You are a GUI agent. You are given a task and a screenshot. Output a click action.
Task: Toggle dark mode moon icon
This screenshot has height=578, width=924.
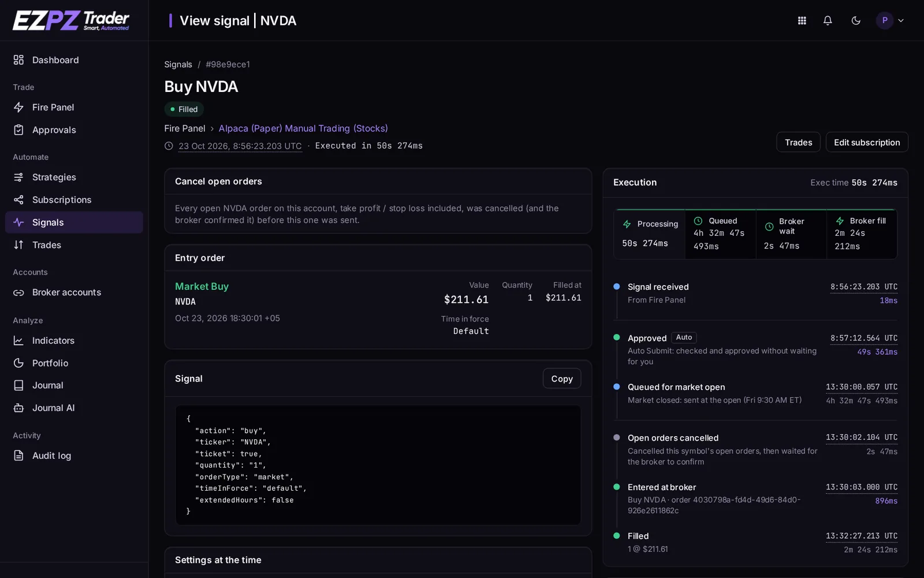click(x=856, y=21)
